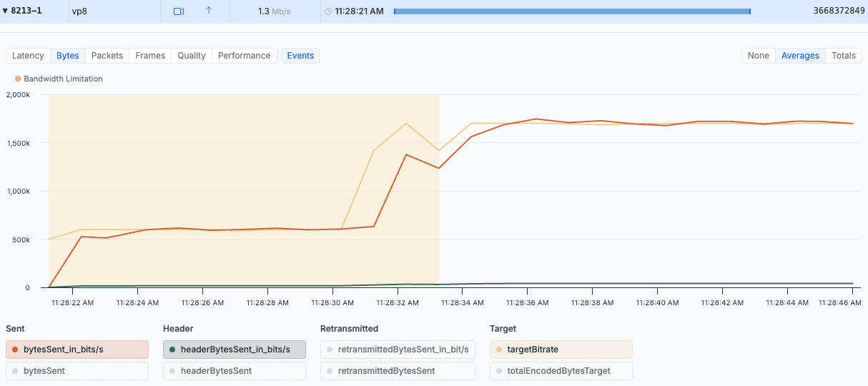Viewport: 868px width, 386px height.
Task: Select the None display option
Action: pos(758,56)
